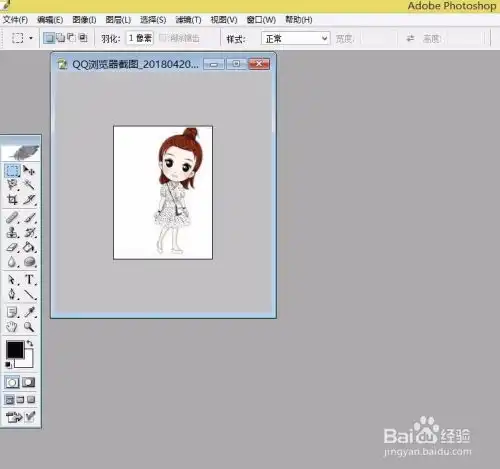This screenshot has width=500, height=469.
Task: Open the 选择(S) menu
Action: [x=153, y=20]
